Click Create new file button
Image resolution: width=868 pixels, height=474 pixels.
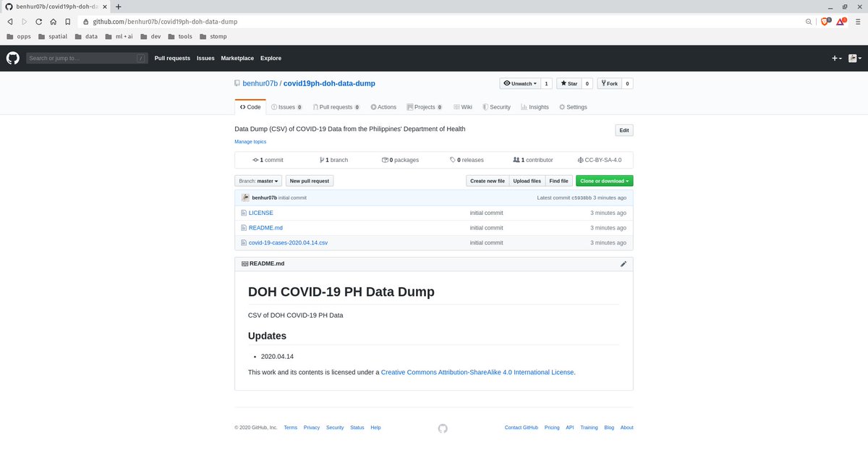coord(488,181)
